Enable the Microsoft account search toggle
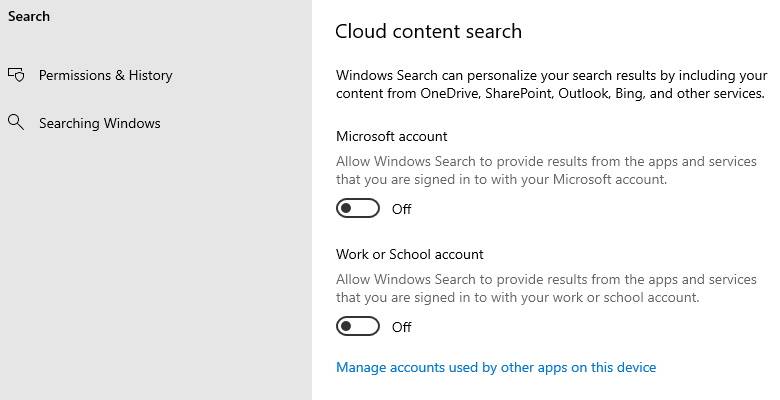 [x=358, y=208]
